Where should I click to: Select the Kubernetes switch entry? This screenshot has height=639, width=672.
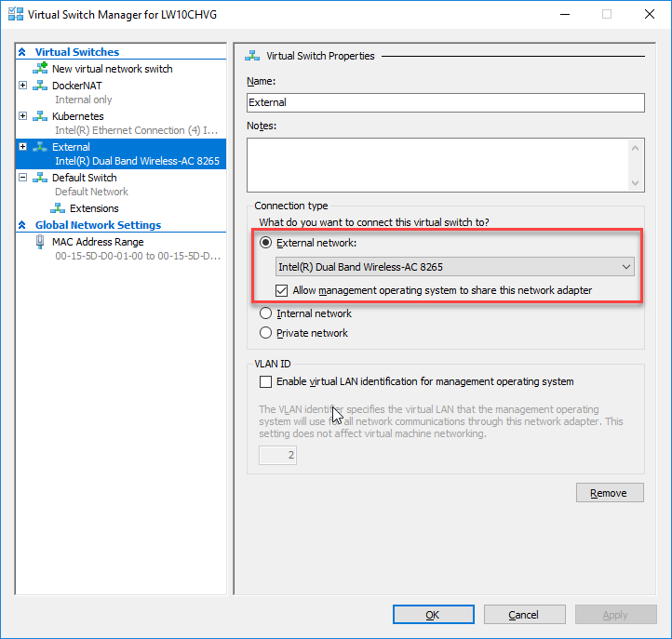pyautogui.click(x=78, y=116)
